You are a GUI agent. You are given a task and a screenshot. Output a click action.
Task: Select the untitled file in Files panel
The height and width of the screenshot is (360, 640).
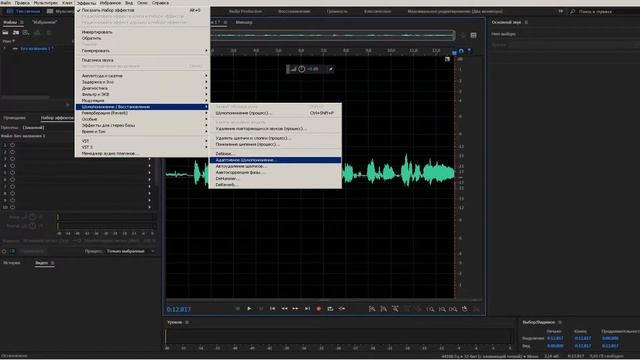click(37, 49)
